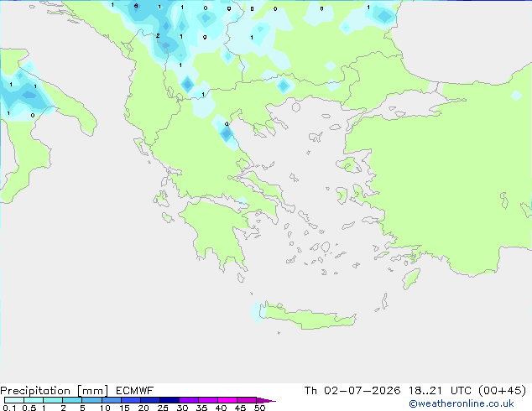Select the 5–10 mm legend swatch

(x=91, y=400)
